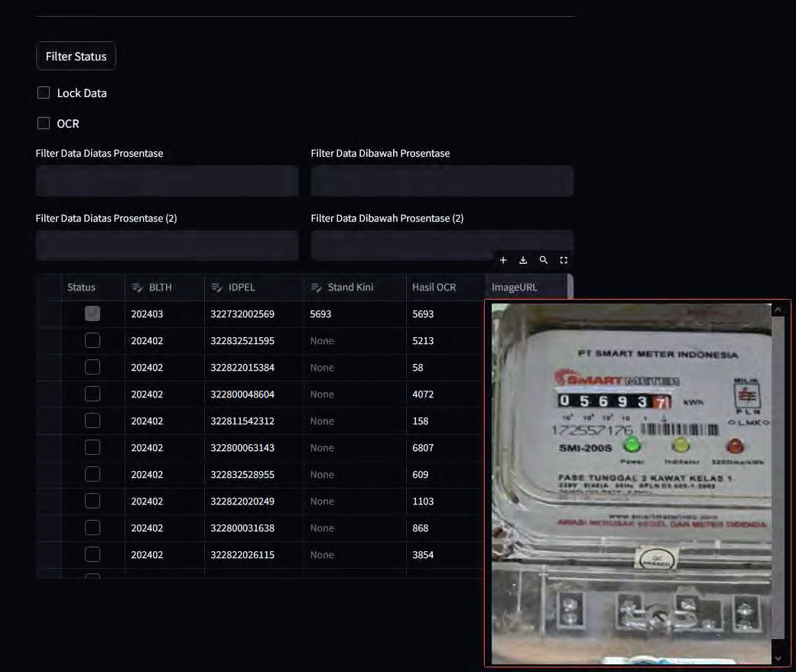796x672 pixels.
Task: Click the Stand Kini cell for 322800048604
Action: [354, 394]
